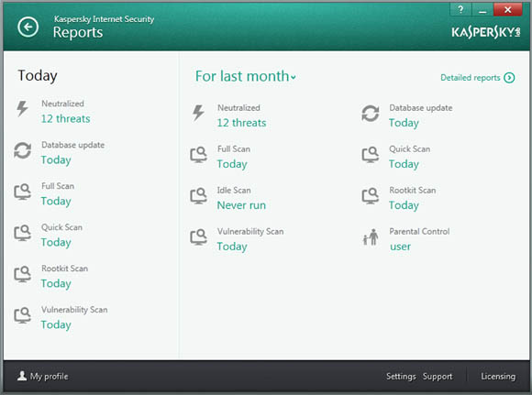Click the scan icon for Today's Vulnerability Scan
The height and width of the screenshot is (395, 532).
tap(22, 315)
